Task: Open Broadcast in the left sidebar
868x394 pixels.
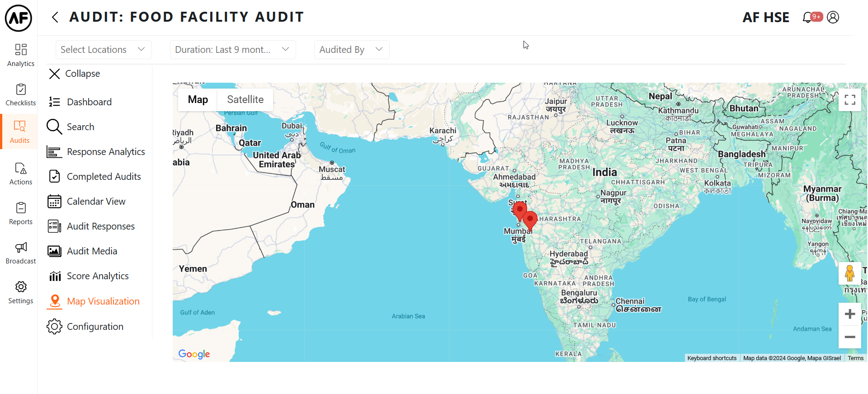Action: [21, 253]
